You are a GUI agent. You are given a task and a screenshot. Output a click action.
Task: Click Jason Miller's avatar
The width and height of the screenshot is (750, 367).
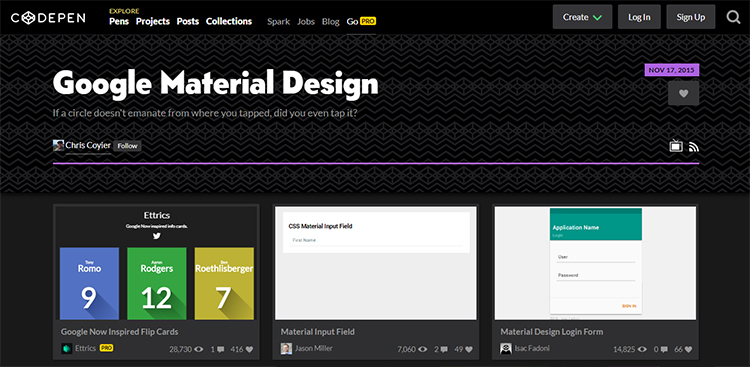(x=286, y=349)
